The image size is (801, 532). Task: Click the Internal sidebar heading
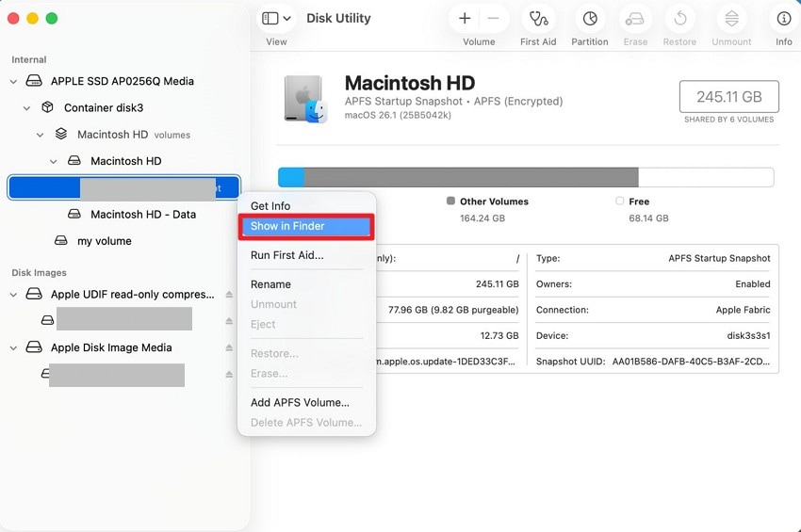tap(28, 59)
